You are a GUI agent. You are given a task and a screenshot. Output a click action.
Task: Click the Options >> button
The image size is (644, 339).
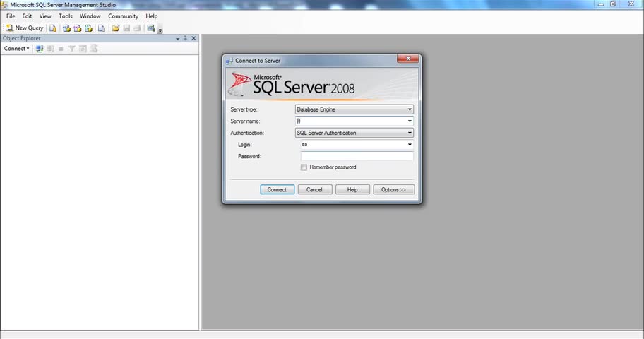click(x=393, y=189)
